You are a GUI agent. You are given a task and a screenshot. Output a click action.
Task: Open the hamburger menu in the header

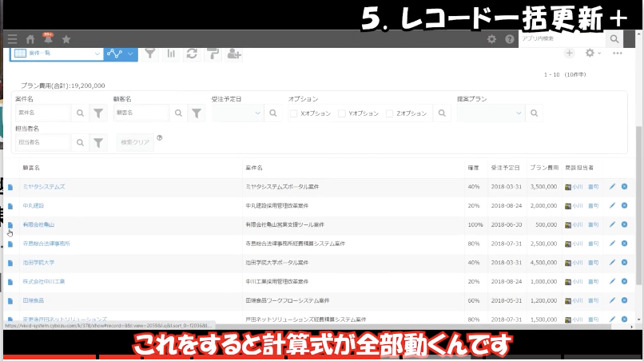[11, 38]
